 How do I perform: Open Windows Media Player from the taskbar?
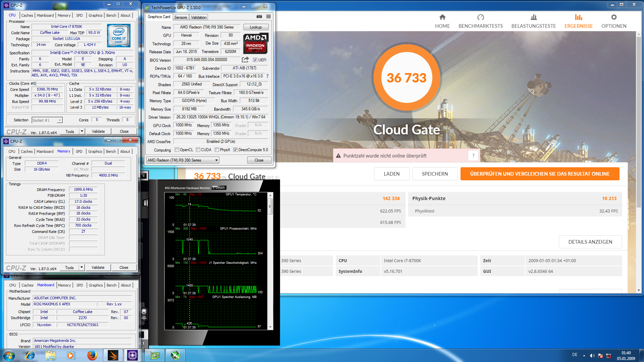(71, 355)
